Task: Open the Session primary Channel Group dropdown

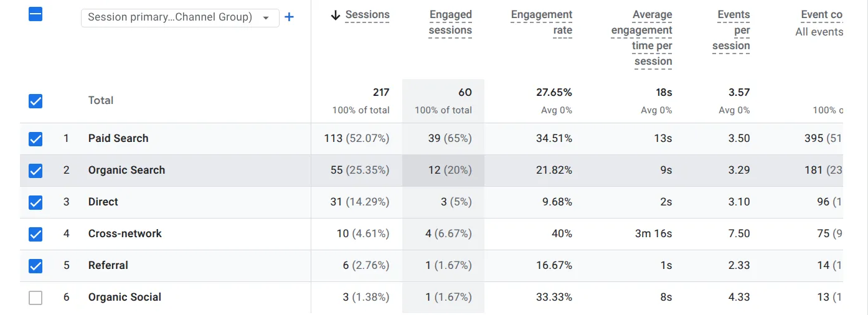Action: tap(179, 17)
